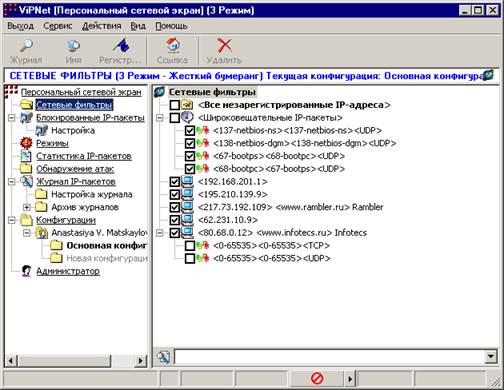Collapse the 80.68.0.12 Infotecs filter group
Image resolution: width=504 pixels, height=390 pixels.
click(x=160, y=233)
